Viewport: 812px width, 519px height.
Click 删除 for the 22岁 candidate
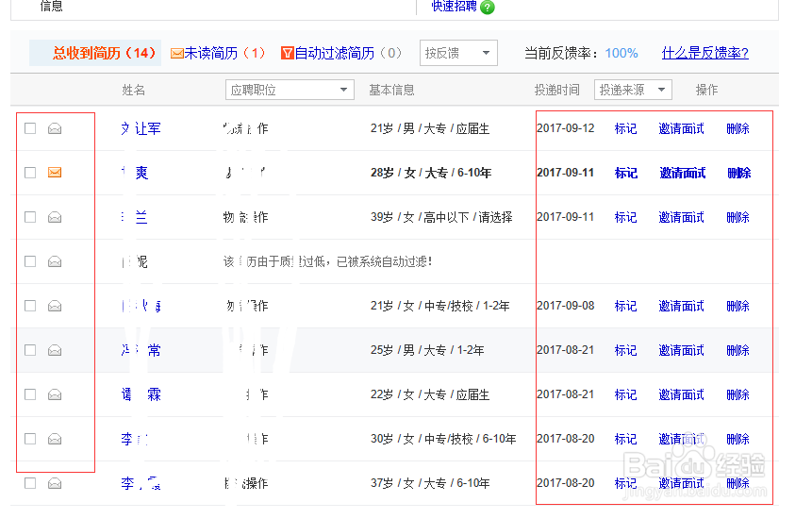[x=737, y=394]
